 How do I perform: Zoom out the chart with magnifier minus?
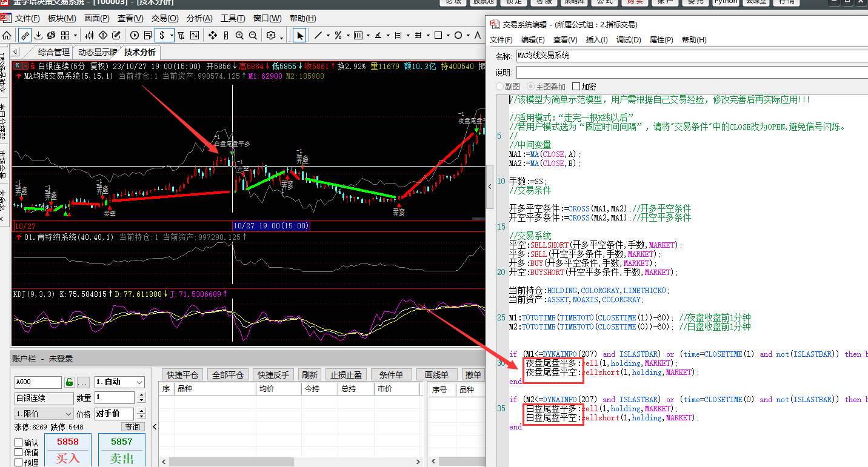click(x=253, y=35)
